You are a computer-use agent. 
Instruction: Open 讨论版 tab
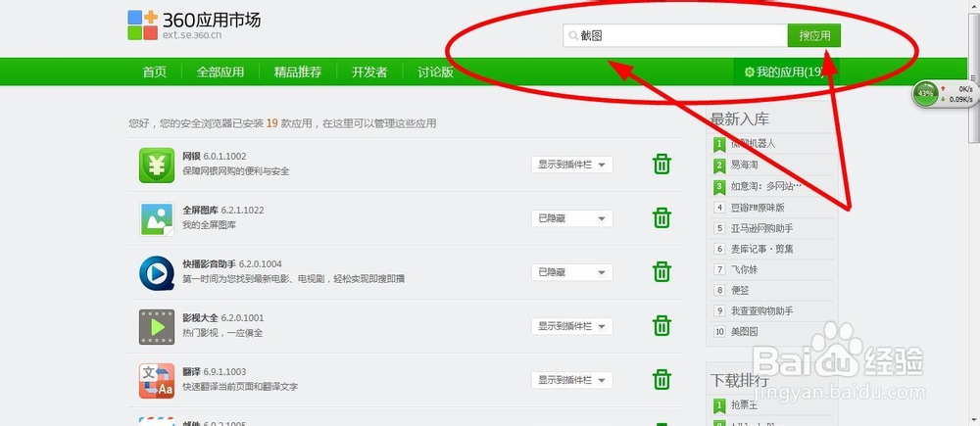(436, 72)
